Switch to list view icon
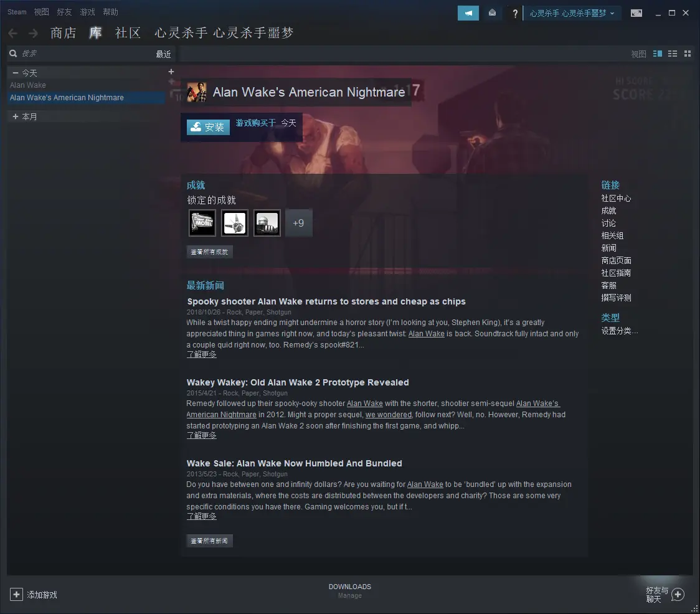 (x=673, y=54)
